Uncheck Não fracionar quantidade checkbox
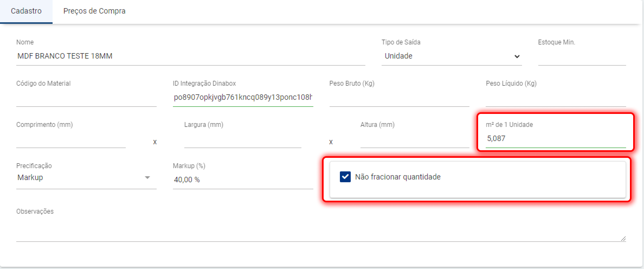This screenshot has height=269, width=644. (345, 177)
